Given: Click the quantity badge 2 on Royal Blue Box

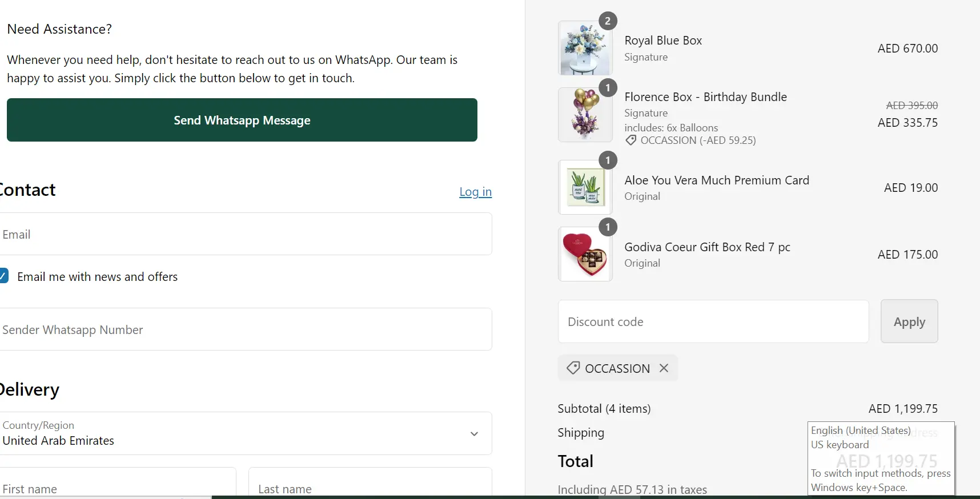Looking at the screenshot, I should point(608,21).
